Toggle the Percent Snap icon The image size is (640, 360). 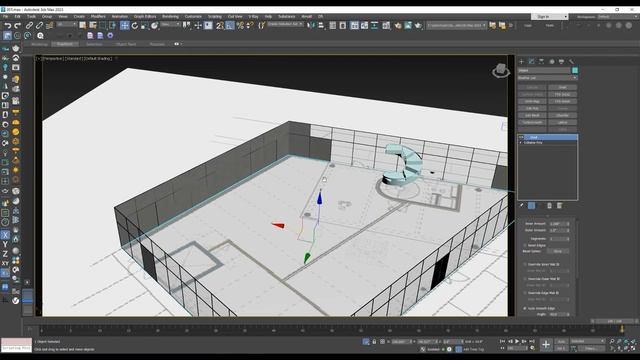pyautogui.click(x=240, y=26)
